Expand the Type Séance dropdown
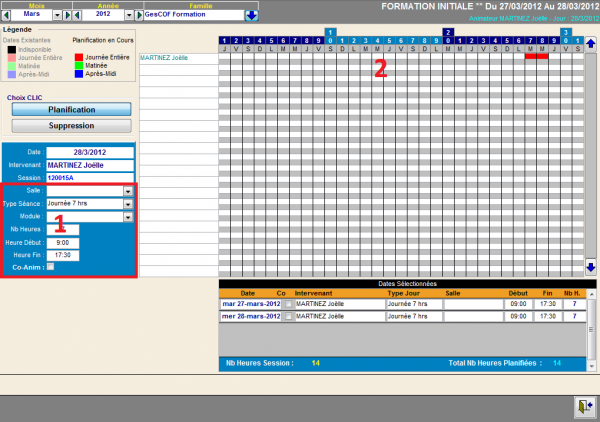Viewport: 600px width, 422px height. click(128, 204)
